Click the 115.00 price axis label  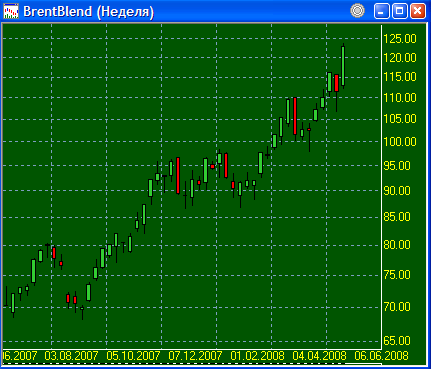(400, 77)
